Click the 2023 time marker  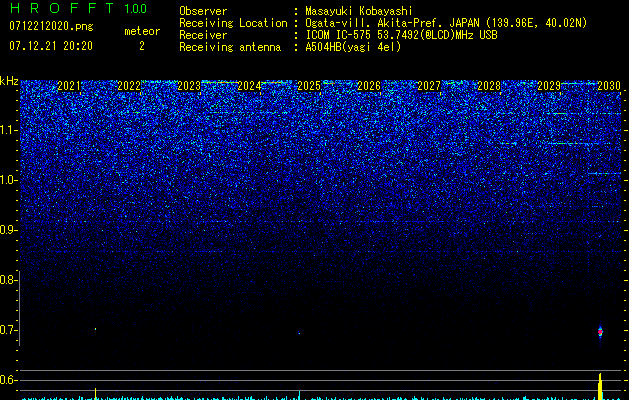[x=189, y=86]
